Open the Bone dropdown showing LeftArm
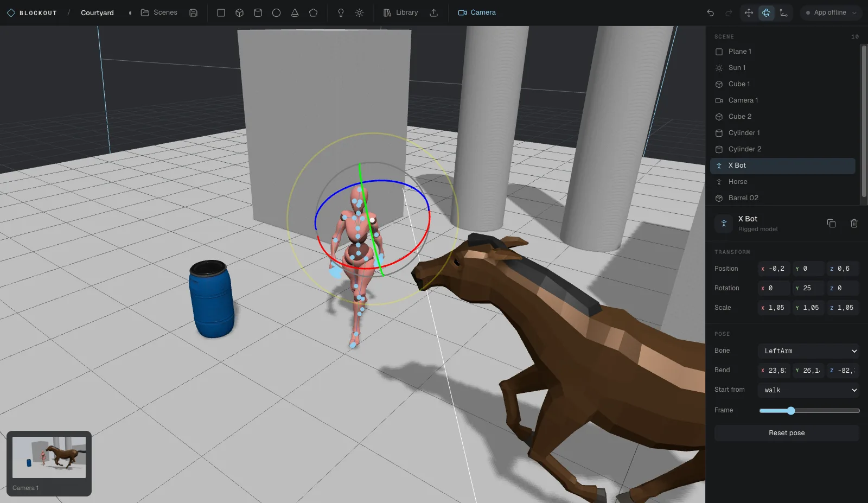Screen dimensions: 868x503 pyautogui.click(x=808, y=351)
